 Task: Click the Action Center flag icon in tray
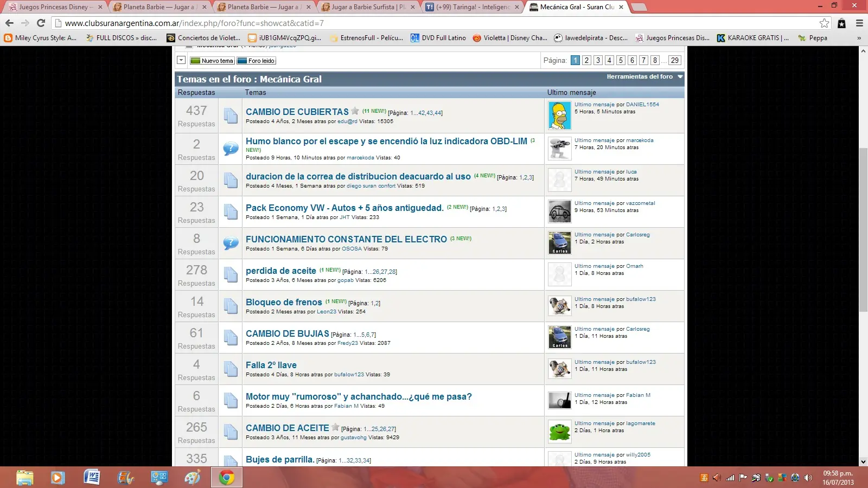click(743, 478)
